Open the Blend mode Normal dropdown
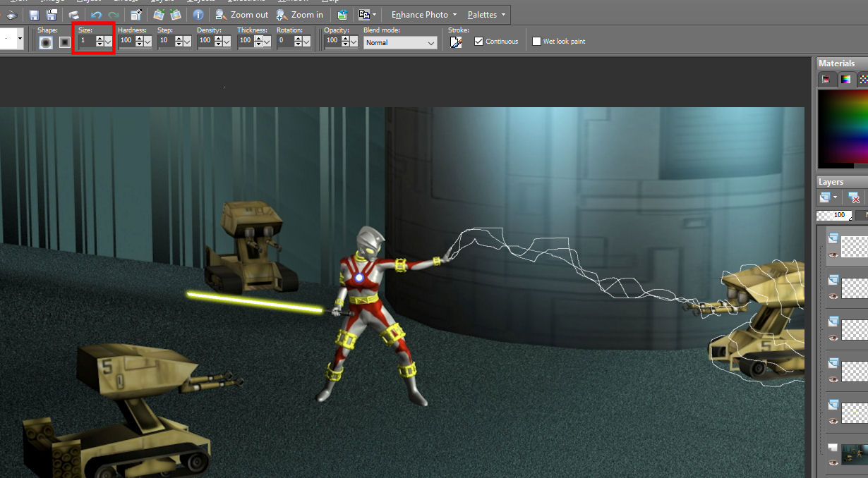Viewport: 868px width, 478px height. coord(400,42)
